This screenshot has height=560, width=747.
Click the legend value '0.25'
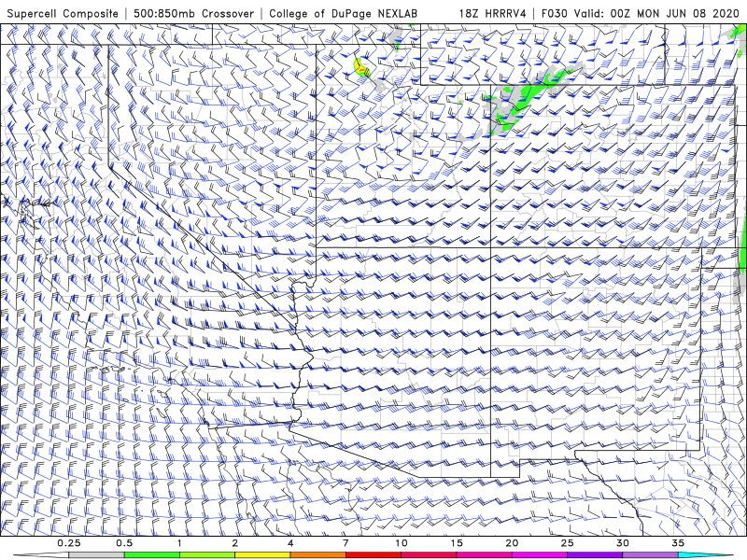click(69, 543)
